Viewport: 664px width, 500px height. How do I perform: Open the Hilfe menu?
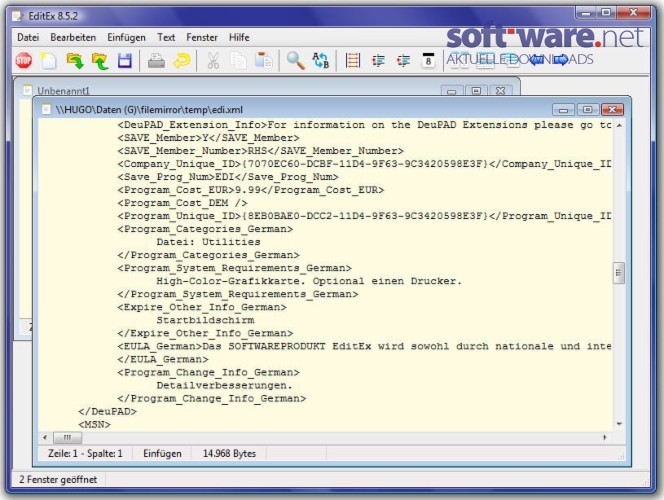239,37
